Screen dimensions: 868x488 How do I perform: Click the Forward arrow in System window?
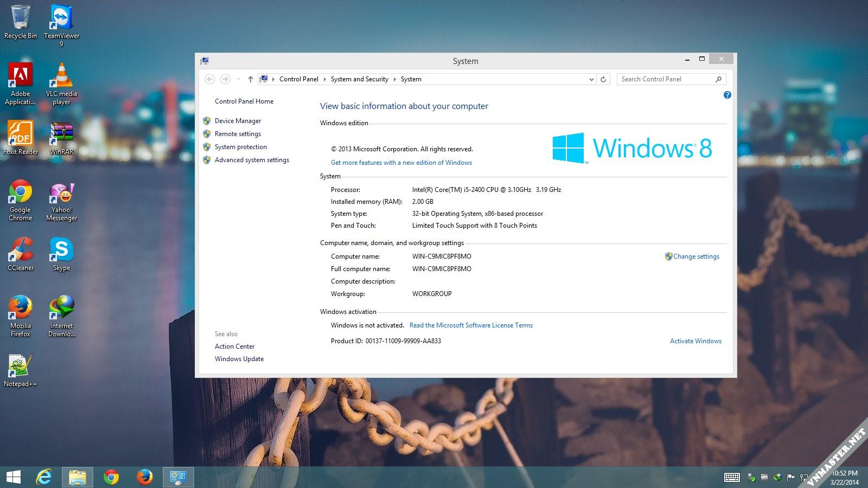225,79
